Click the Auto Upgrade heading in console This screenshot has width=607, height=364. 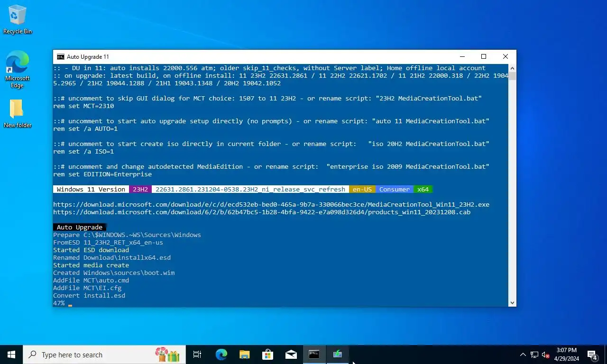pos(80,227)
